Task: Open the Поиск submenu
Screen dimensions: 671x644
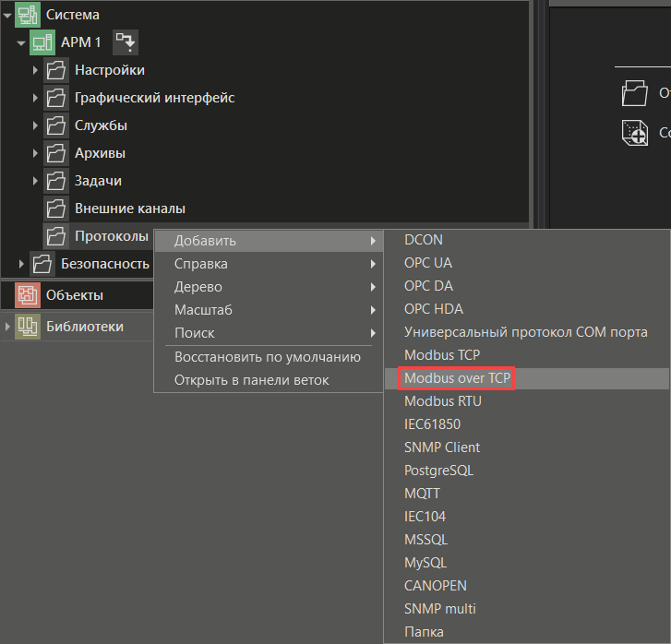Action: 269,333
